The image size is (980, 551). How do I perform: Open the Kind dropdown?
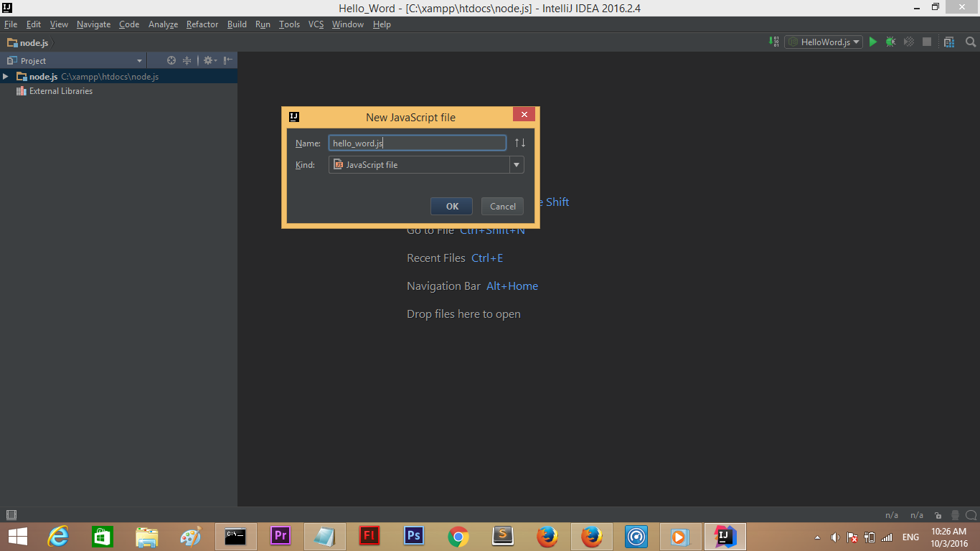tap(516, 164)
